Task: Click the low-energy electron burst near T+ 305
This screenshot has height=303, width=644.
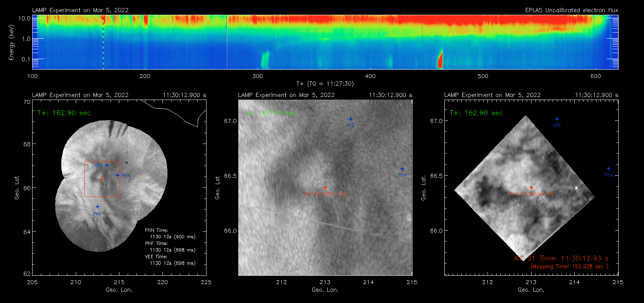Action: 265,60
